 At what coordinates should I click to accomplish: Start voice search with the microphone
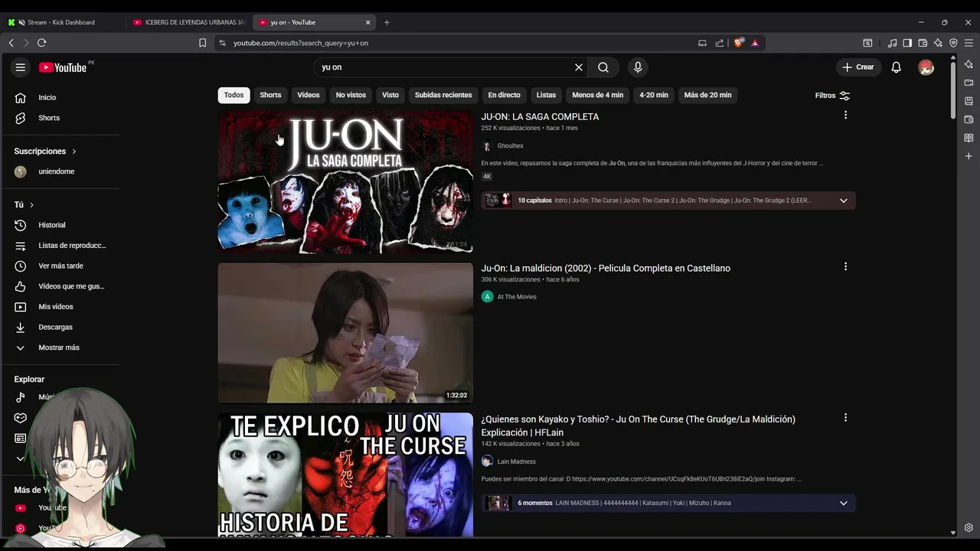pyautogui.click(x=638, y=67)
